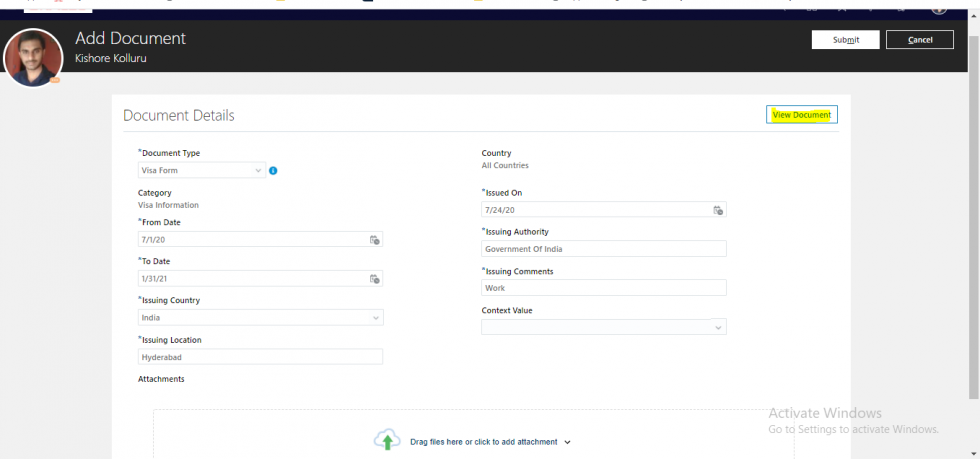Click the 'Visa Information' category value

[168, 205]
